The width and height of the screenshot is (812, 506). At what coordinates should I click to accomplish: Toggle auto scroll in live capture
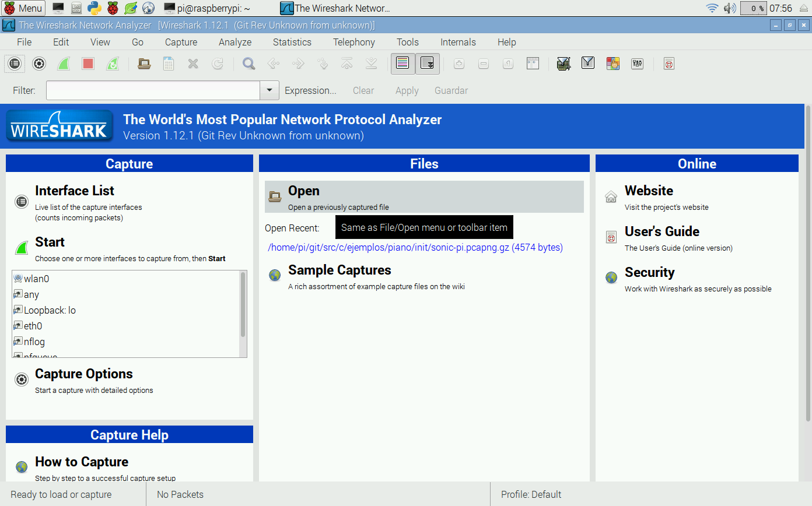click(428, 64)
